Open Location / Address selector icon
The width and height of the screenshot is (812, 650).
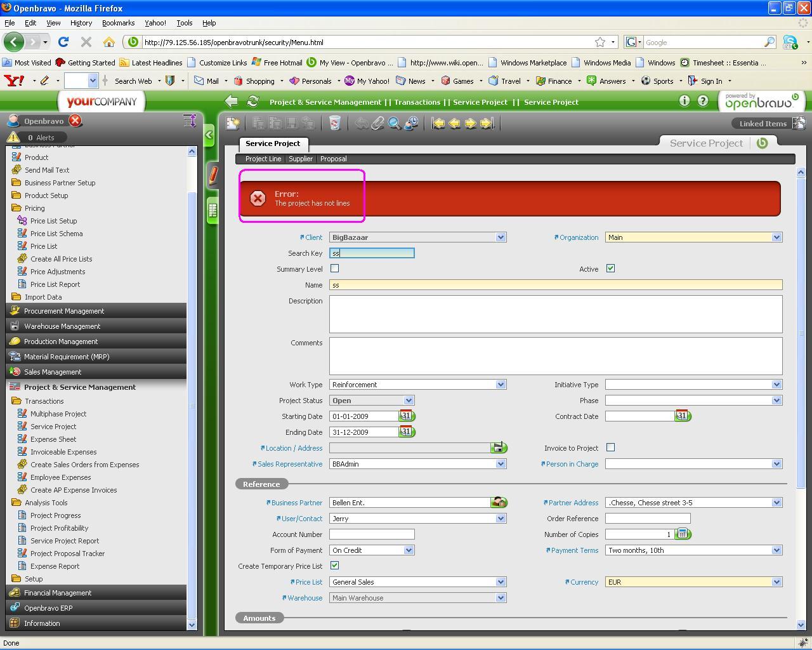498,448
